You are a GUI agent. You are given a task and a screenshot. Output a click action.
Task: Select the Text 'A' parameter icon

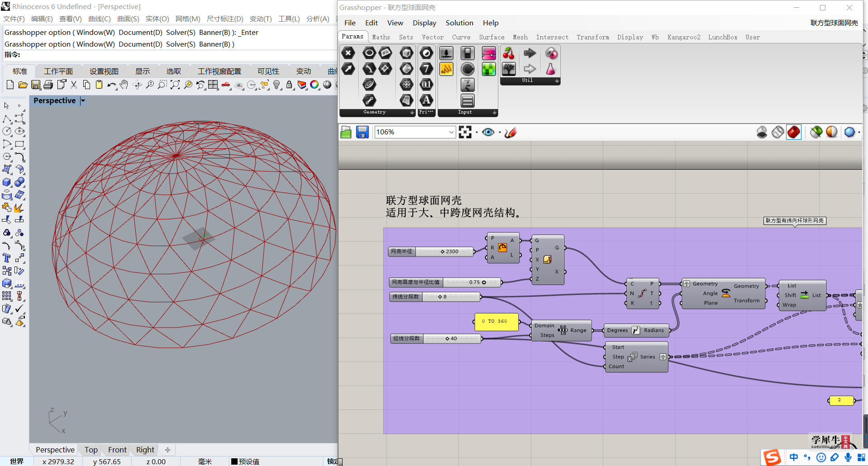pyautogui.click(x=426, y=100)
